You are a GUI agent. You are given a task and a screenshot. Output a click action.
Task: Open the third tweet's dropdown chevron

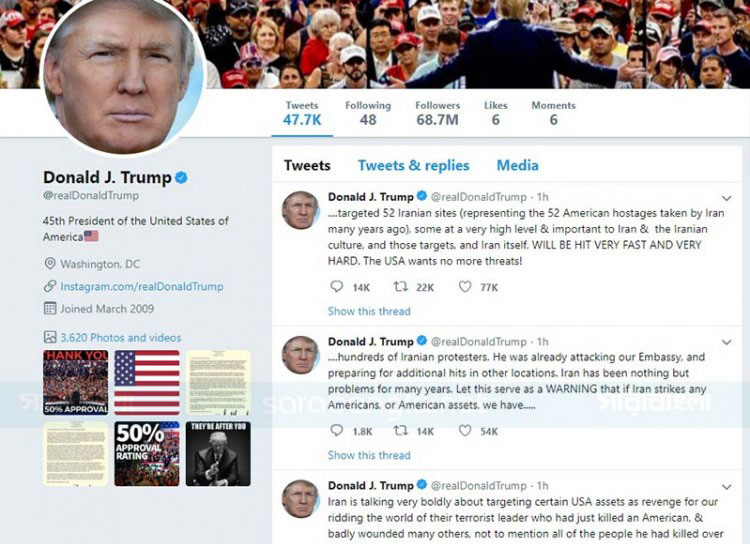click(x=727, y=487)
